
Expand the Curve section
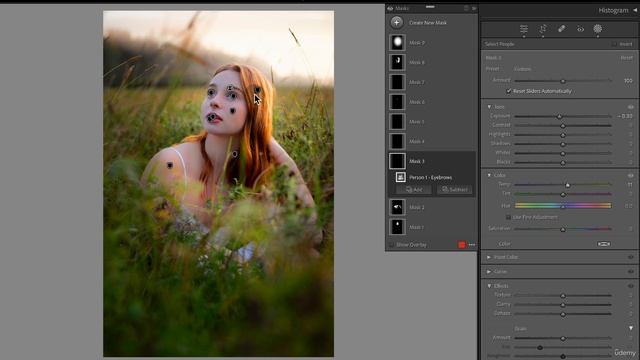point(489,271)
